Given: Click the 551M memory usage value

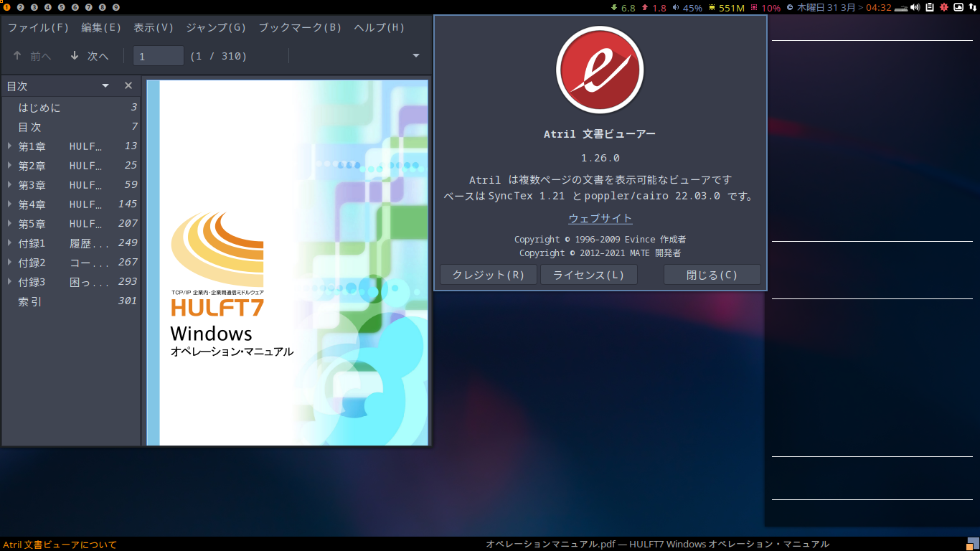Looking at the screenshot, I should pos(732,8).
